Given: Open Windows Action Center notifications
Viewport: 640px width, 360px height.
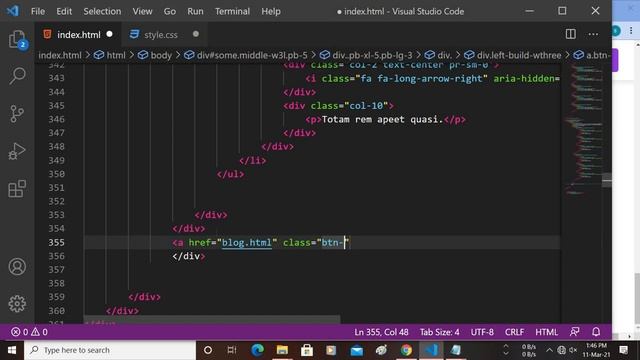Looking at the screenshot, I should (x=624, y=350).
